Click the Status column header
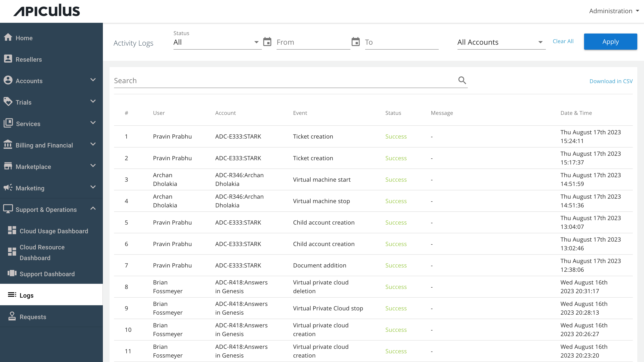 pyautogui.click(x=393, y=113)
